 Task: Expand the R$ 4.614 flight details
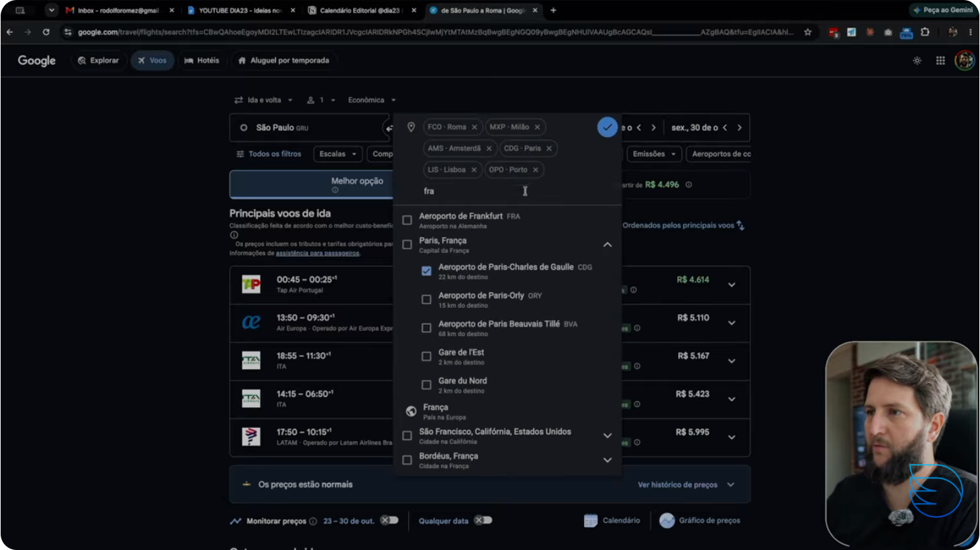click(x=732, y=284)
